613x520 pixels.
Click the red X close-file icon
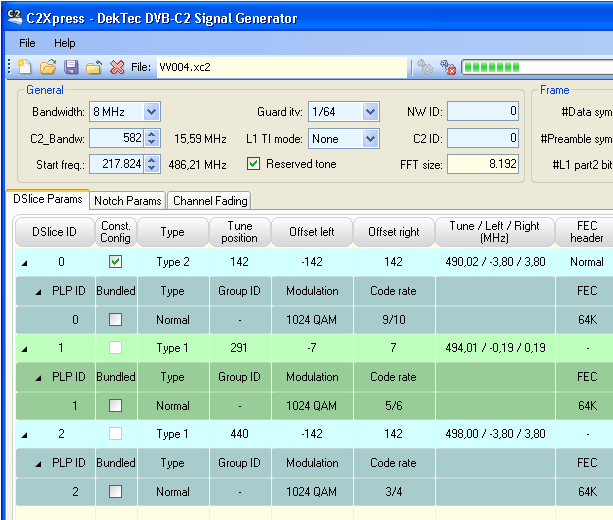tap(117, 67)
